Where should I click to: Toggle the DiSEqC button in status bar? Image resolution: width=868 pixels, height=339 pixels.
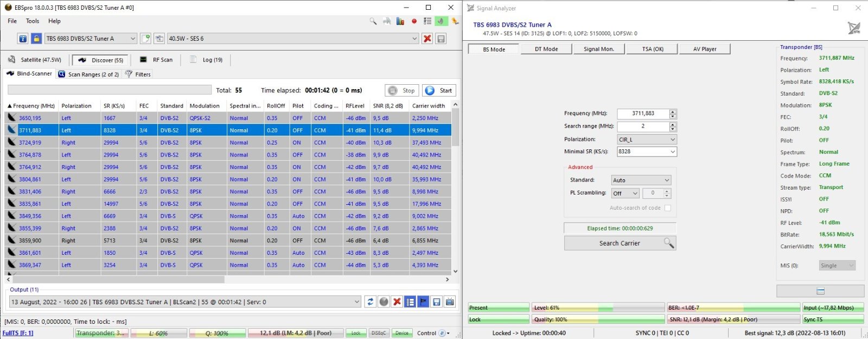click(x=378, y=333)
